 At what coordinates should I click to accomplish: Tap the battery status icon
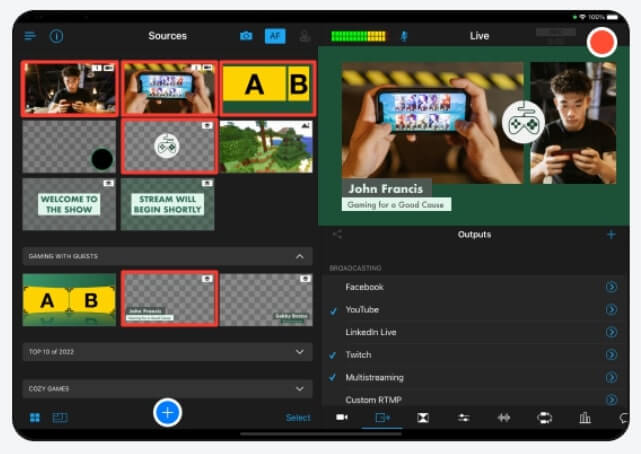click(x=613, y=17)
